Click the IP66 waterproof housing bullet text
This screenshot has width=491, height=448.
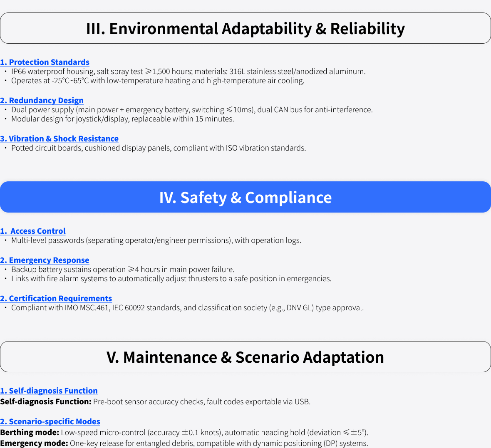tap(188, 72)
